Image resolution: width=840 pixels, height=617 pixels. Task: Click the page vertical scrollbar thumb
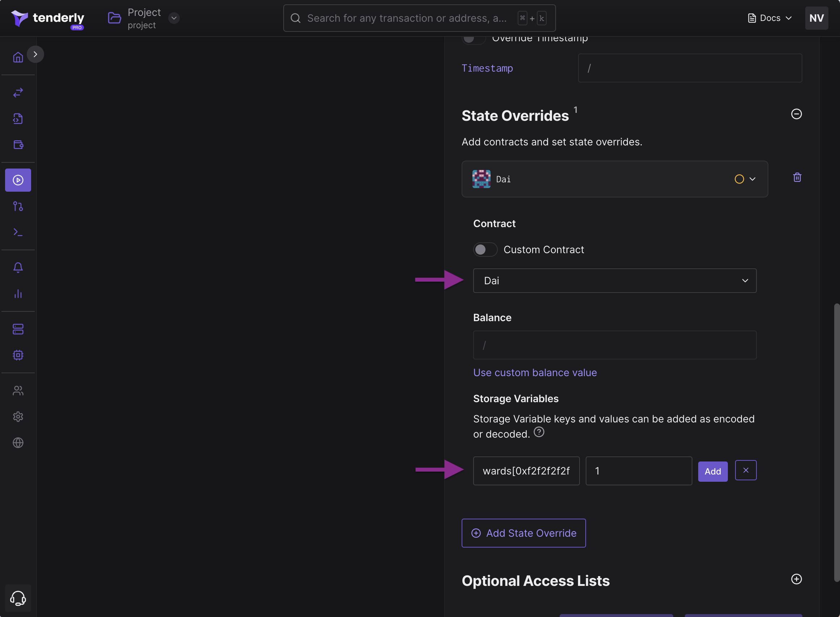tap(837, 443)
